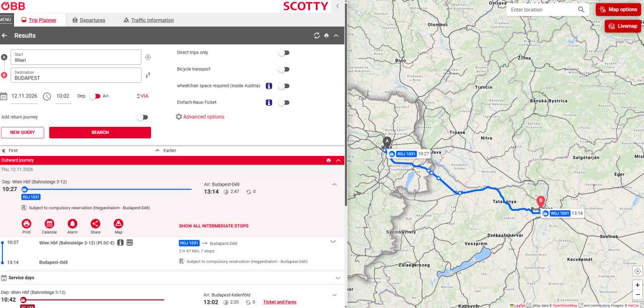This screenshot has width=644, height=308.
Task: Open Advanced options
Action: (x=200, y=117)
